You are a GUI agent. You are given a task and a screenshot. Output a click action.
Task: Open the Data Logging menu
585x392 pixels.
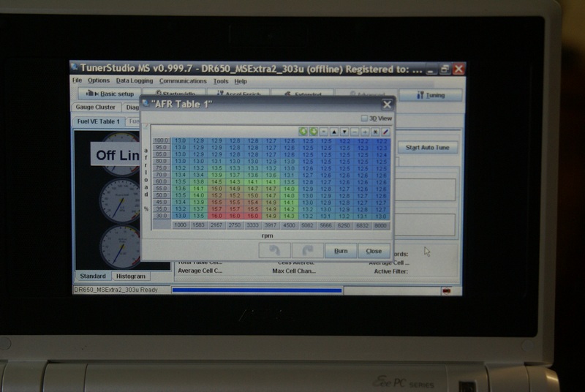135,80
